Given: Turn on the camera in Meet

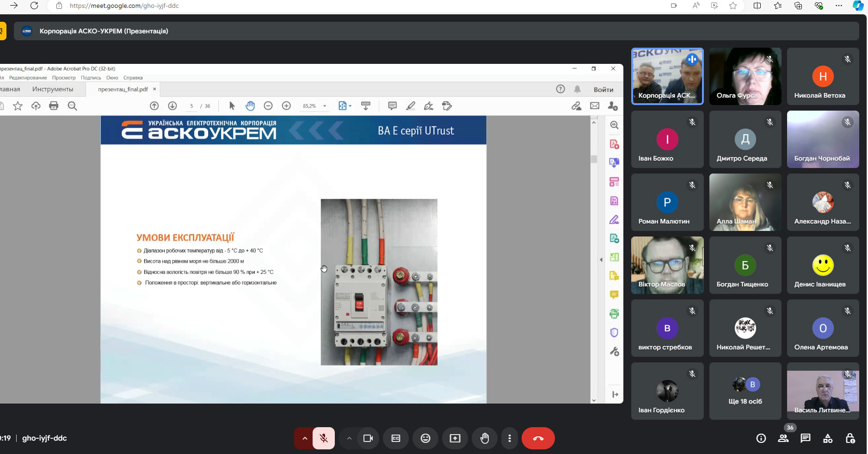Looking at the screenshot, I should (x=368, y=438).
